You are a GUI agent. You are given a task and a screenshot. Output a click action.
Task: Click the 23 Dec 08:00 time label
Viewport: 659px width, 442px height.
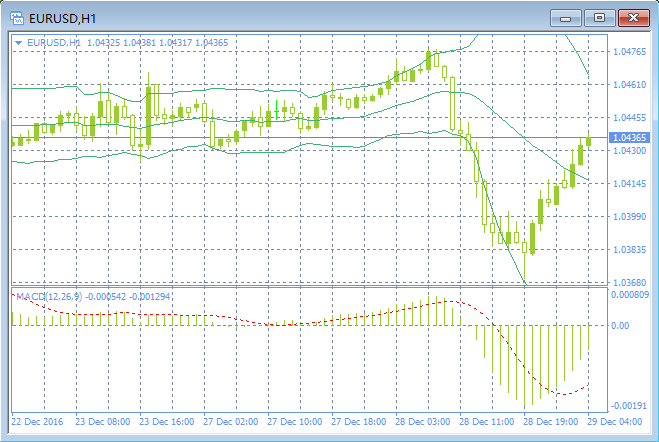pyautogui.click(x=103, y=421)
